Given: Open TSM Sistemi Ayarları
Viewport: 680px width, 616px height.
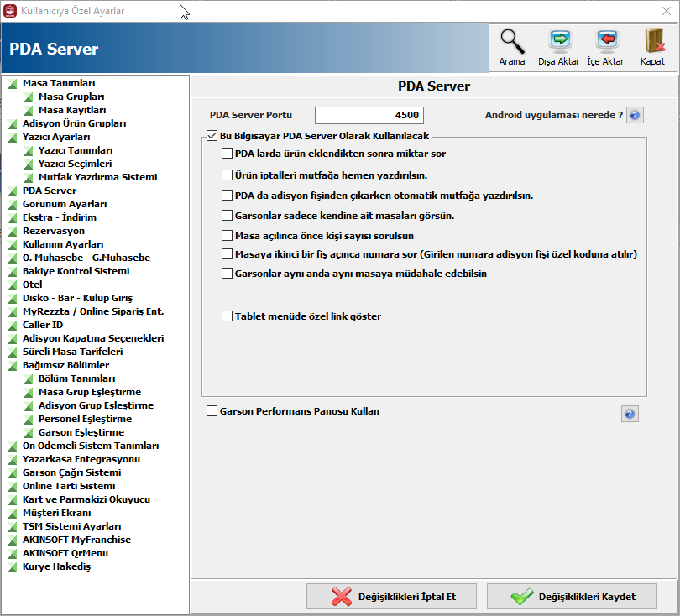Looking at the screenshot, I should pos(72,527).
